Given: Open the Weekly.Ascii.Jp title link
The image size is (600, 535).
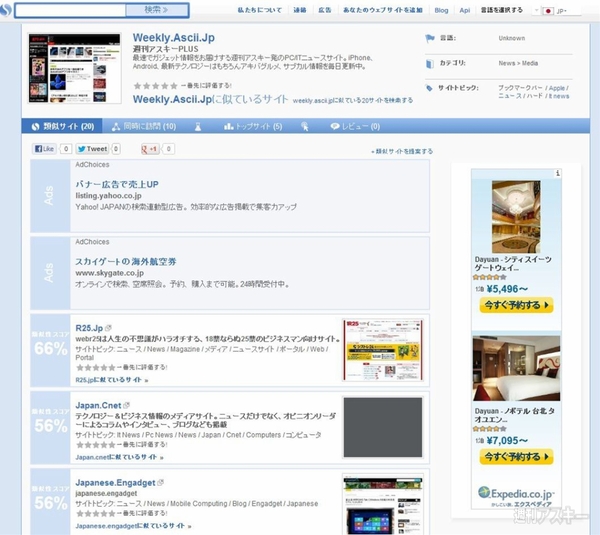Looking at the screenshot, I should (x=174, y=38).
